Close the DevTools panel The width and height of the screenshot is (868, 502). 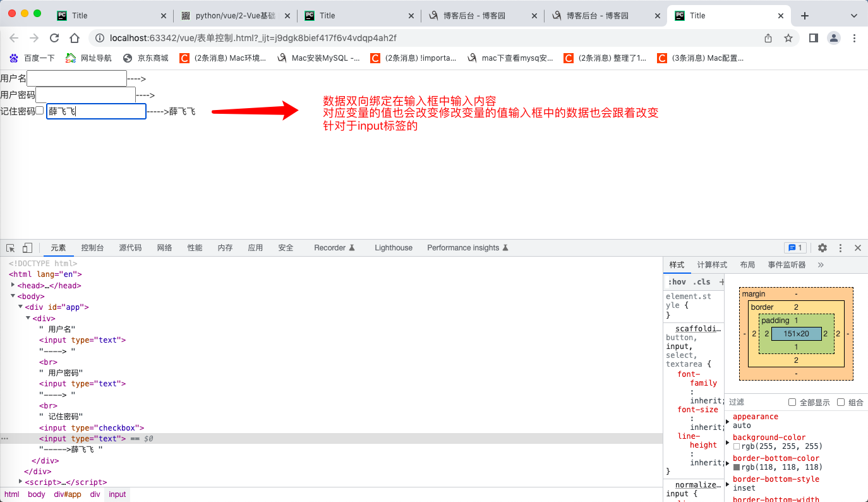pyautogui.click(x=858, y=248)
